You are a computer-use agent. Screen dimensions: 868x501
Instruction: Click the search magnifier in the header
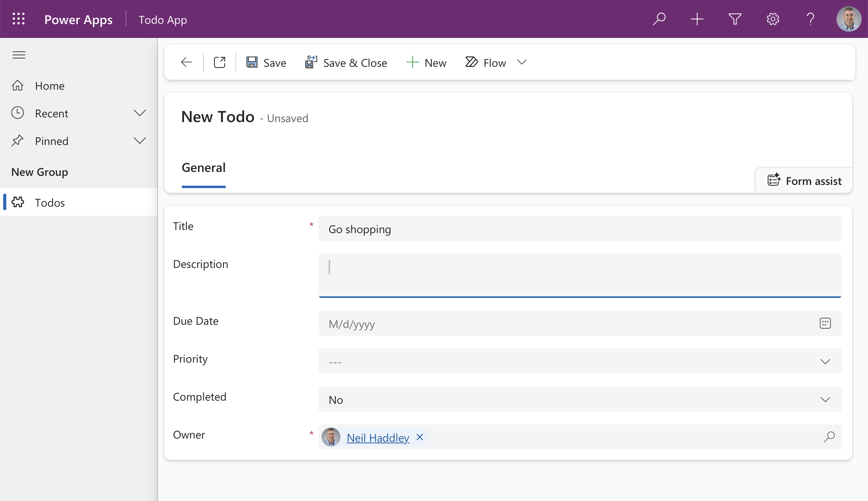[659, 19]
